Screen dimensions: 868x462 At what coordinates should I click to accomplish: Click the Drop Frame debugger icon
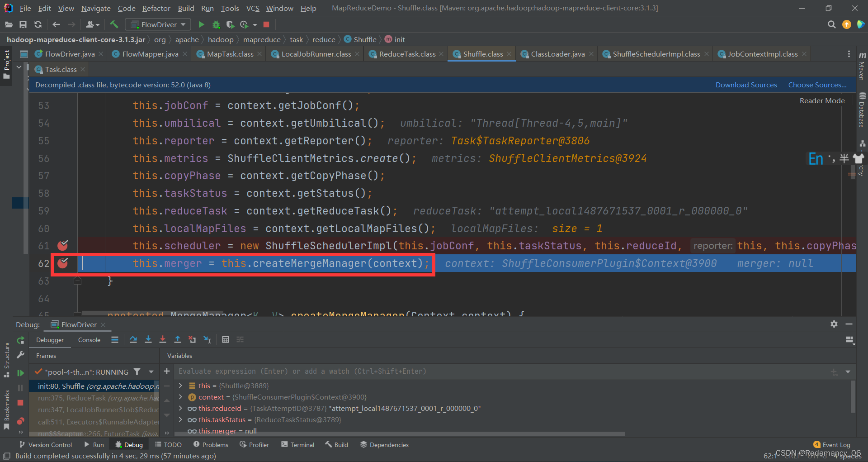click(x=192, y=339)
